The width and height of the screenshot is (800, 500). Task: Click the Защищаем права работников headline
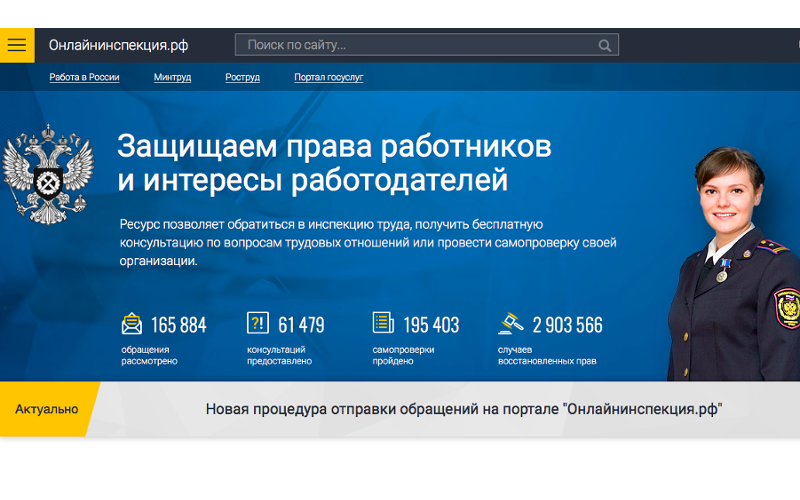(334, 163)
